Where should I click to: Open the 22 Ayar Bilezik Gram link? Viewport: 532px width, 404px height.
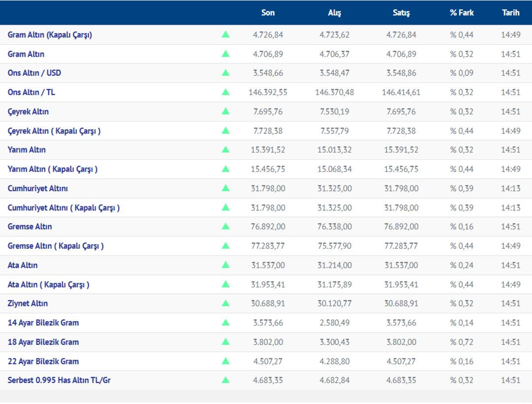43,362
